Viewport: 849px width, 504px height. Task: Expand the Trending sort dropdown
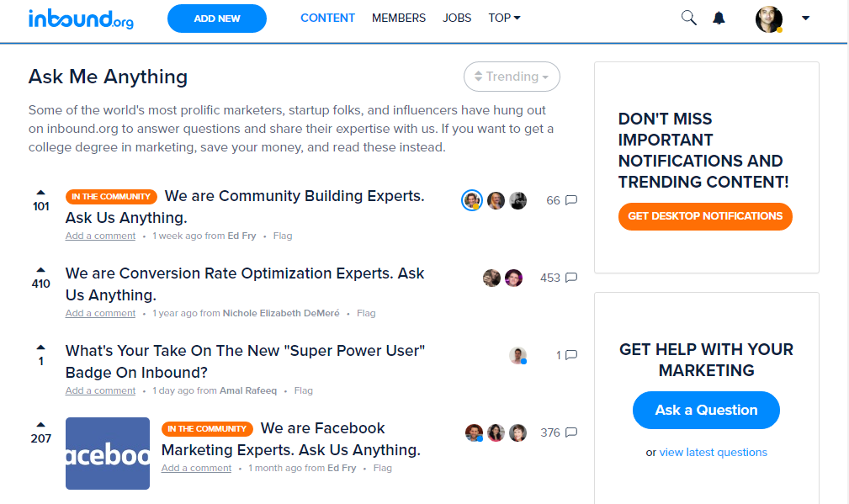(512, 77)
